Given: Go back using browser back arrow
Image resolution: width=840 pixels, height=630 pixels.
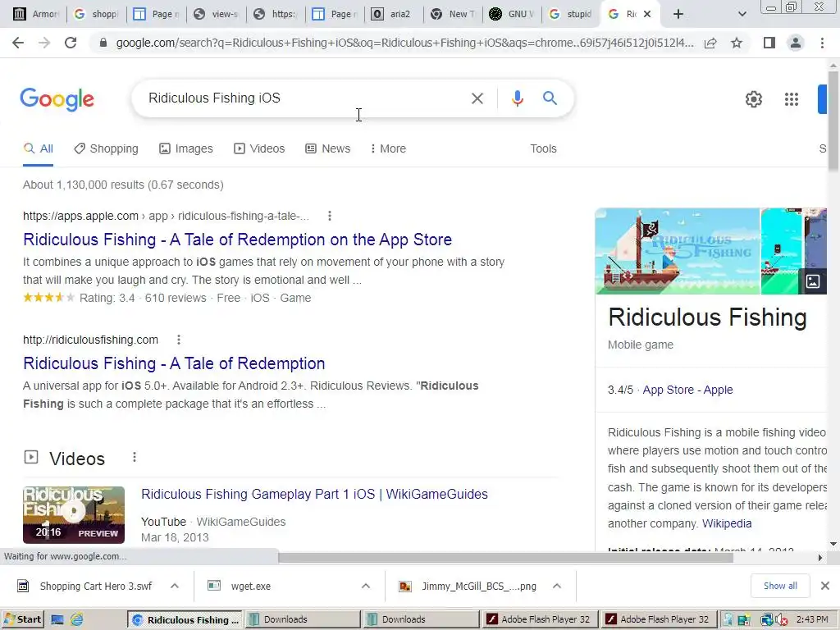Looking at the screenshot, I should point(18,43).
